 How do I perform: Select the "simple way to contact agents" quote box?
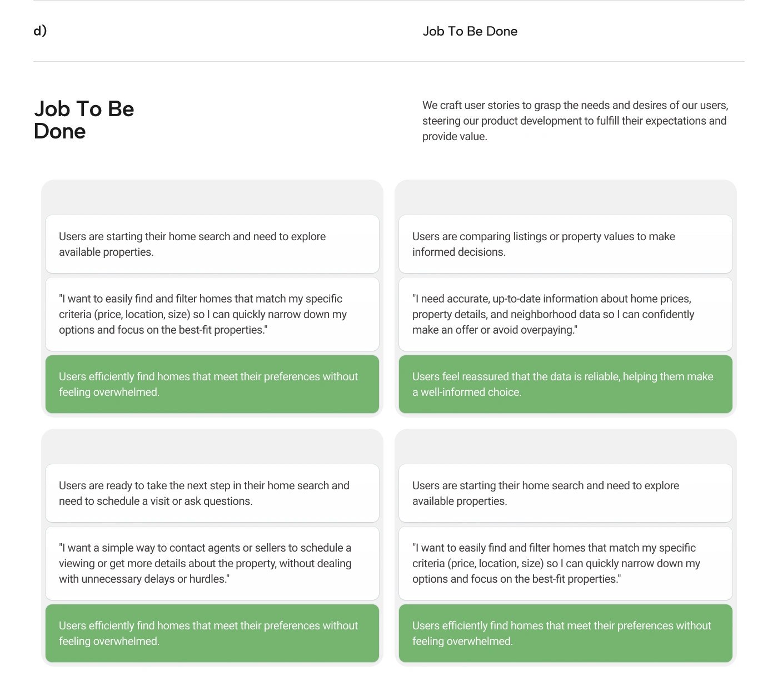pyautogui.click(x=212, y=563)
